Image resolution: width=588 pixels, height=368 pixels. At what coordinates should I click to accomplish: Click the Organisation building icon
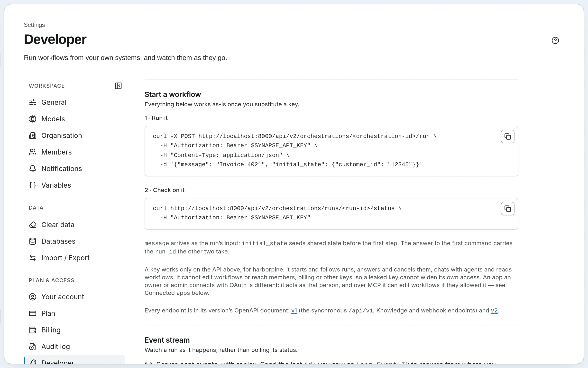coord(33,136)
